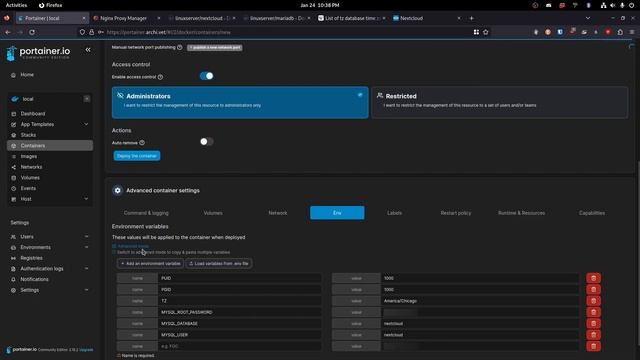Switch to the Network settings tab
This screenshot has height=360, width=640.
[x=278, y=213]
